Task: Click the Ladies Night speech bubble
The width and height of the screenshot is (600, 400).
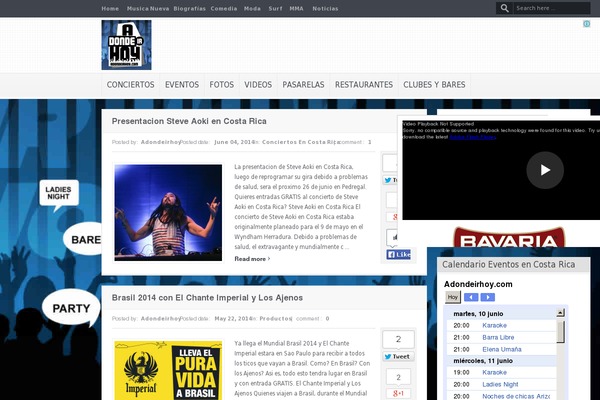Action: (x=59, y=195)
